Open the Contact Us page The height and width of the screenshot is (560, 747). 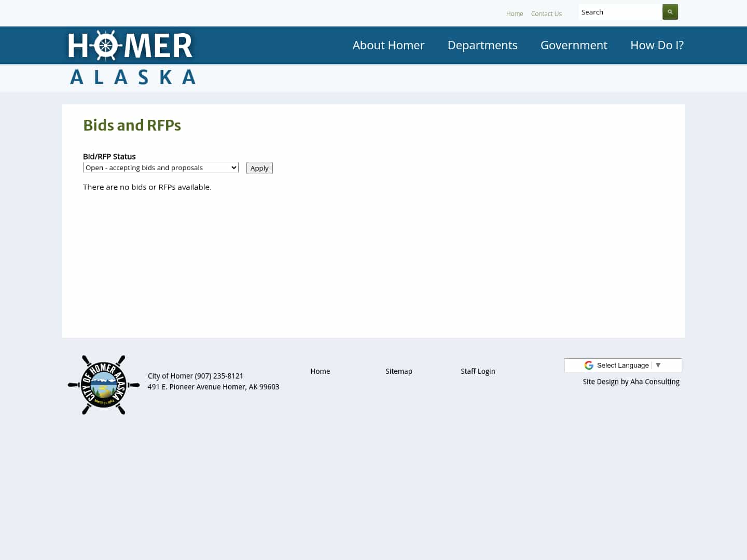point(546,13)
